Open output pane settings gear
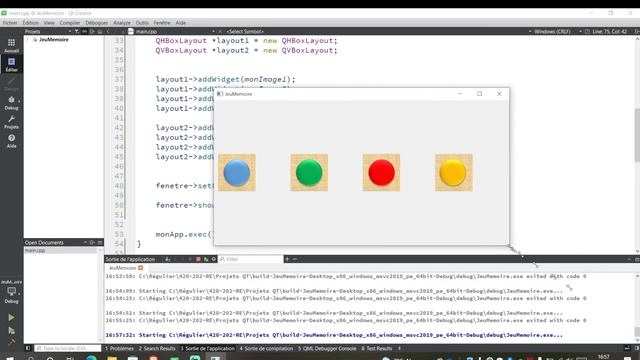This screenshot has width=640, height=360. click(x=213, y=259)
